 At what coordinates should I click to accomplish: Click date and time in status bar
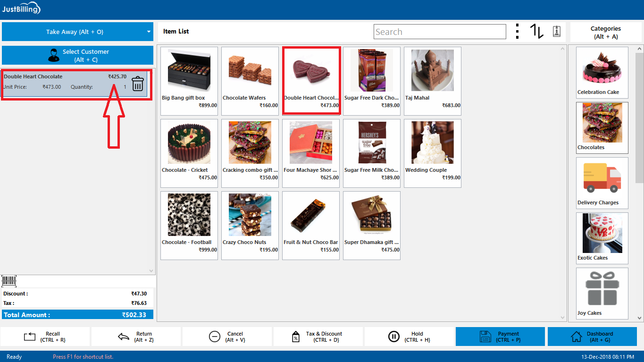607,357
